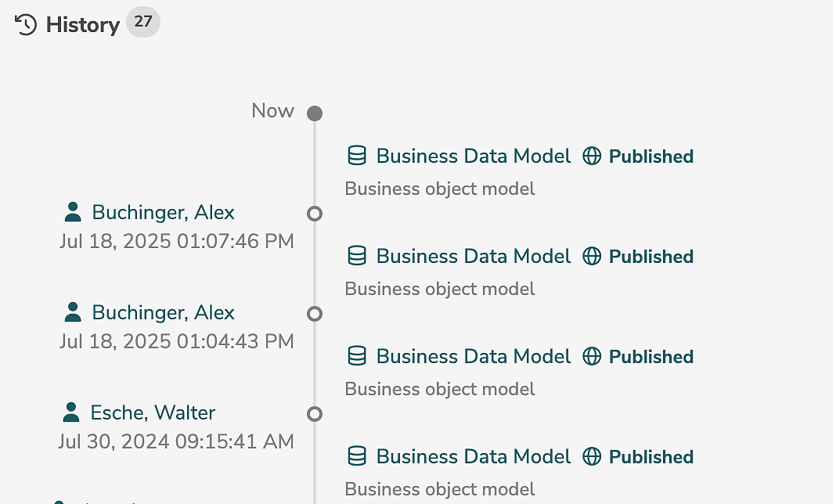The height and width of the screenshot is (504, 836).
Task: Click the history count badge showing 27
Action: 143,23
